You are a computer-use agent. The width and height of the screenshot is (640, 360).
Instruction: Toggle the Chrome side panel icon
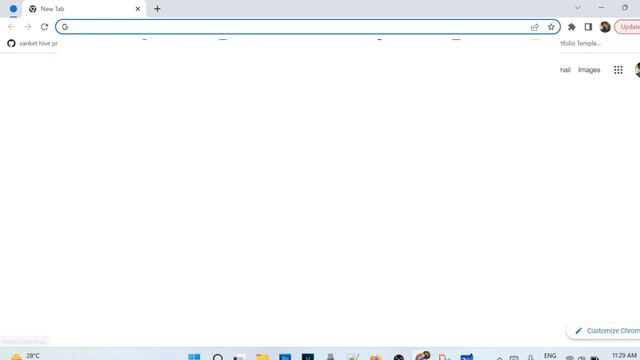[x=588, y=27]
